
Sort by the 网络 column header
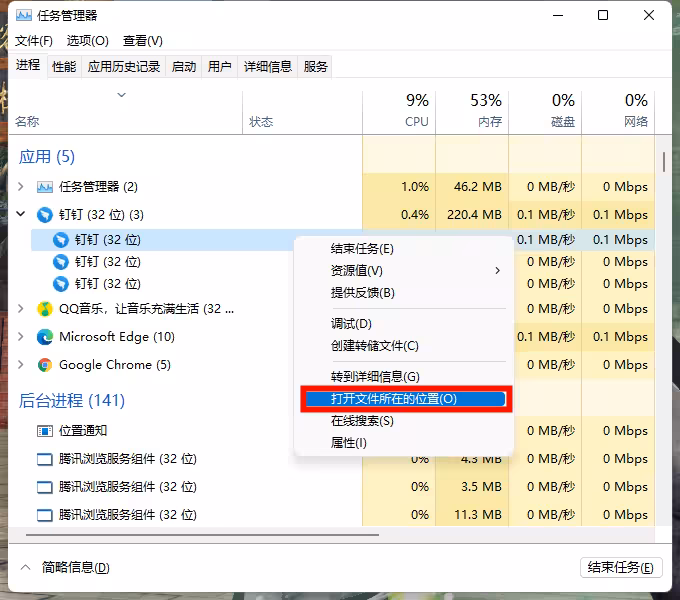[618, 111]
